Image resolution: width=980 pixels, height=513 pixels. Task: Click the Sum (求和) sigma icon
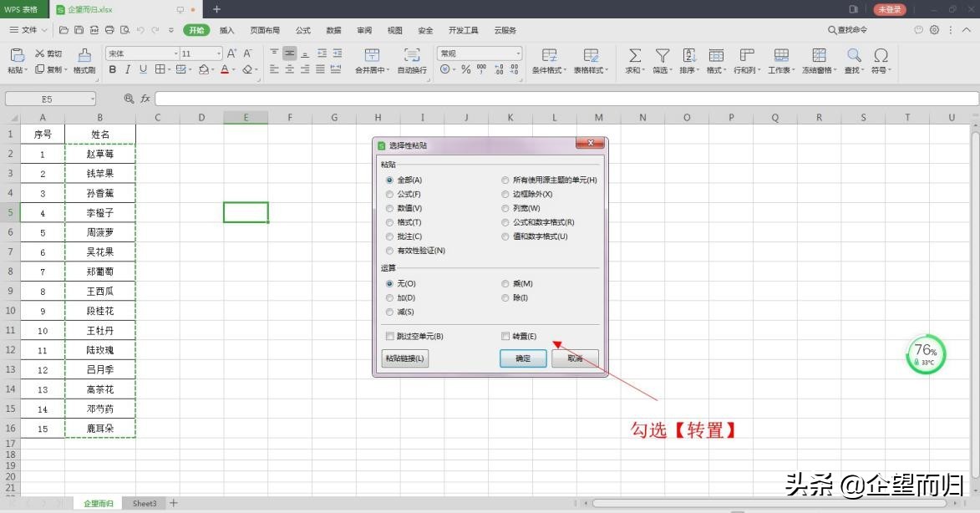(x=634, y=56)
